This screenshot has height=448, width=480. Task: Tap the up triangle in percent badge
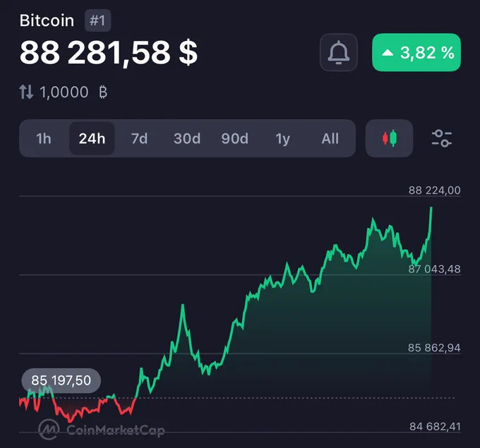[388, 53]
